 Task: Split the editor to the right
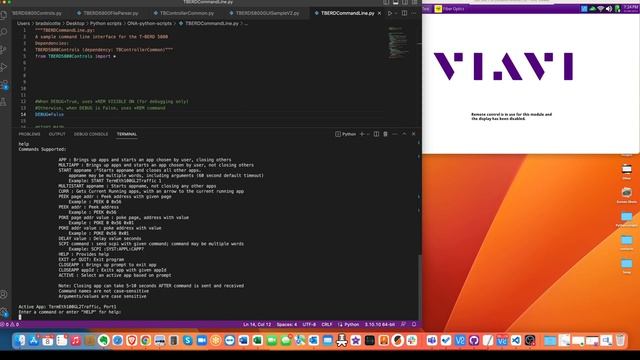(404, 13)
